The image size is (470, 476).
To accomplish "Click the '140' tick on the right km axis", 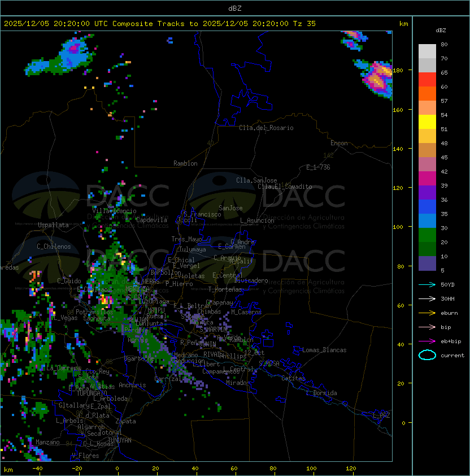I will pyautogui.click(x=398, y=149).
